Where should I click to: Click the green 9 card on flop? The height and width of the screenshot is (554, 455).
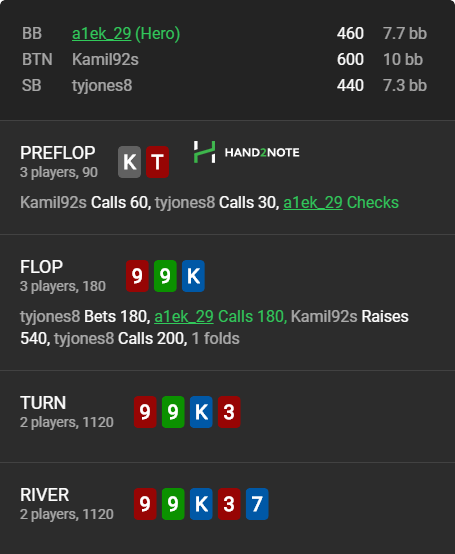click(x=165, y=276)
